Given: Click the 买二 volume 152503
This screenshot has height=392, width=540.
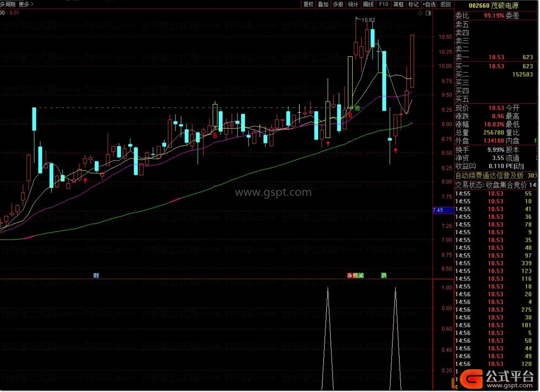Looking at the screenshot, I should click(x=523, y=74).
